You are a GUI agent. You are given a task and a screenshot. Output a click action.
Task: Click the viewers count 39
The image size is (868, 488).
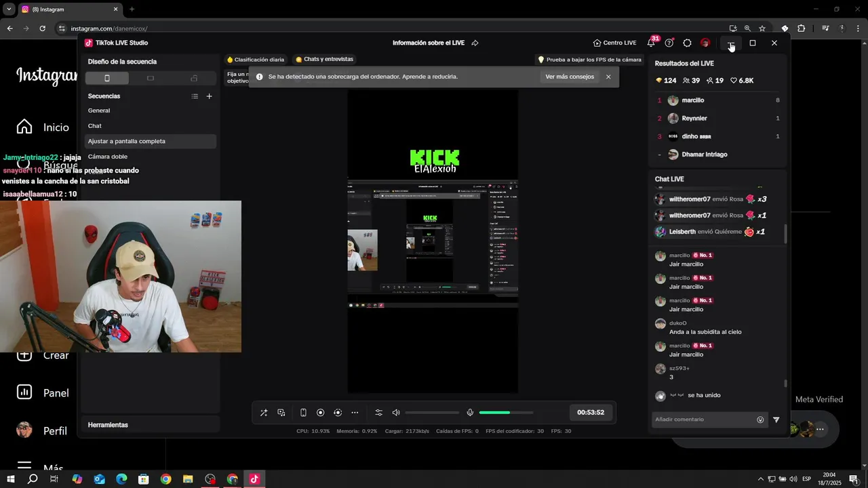point(691,81)
